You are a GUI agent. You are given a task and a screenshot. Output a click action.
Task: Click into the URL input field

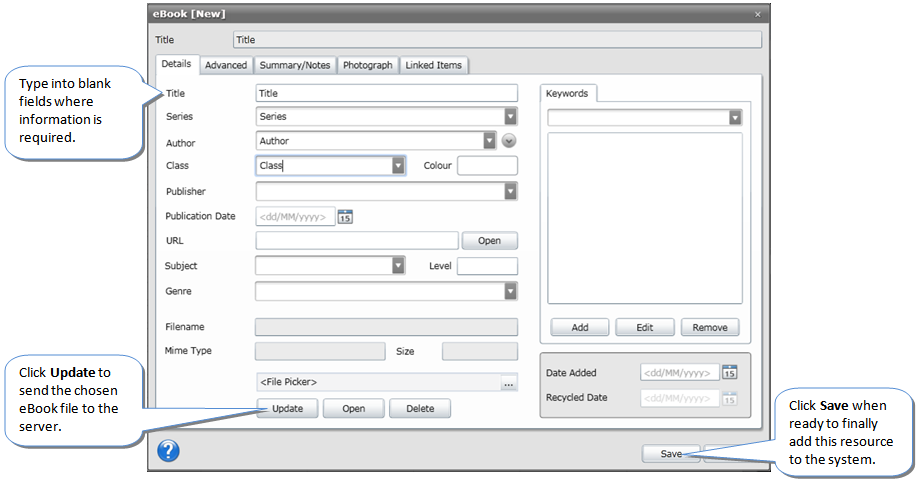357,241
